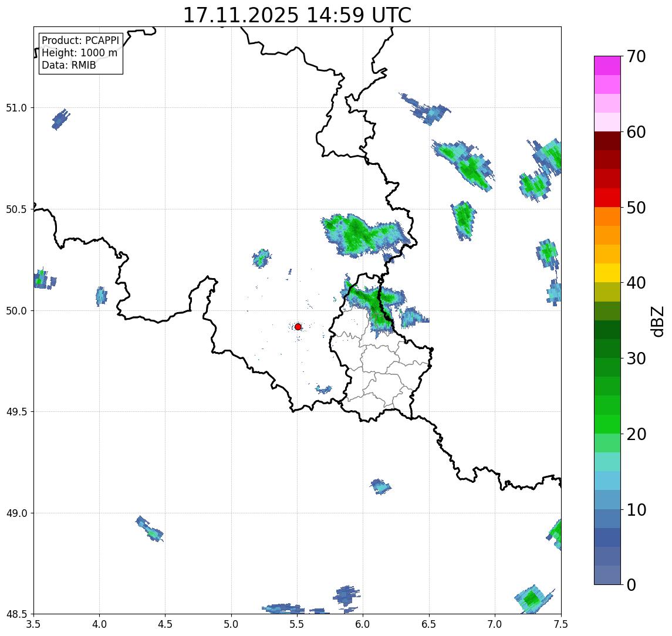Viewport: 672px width, 636px height.
Task: Click latitude axis label 50.5
Action: [16, 209]
